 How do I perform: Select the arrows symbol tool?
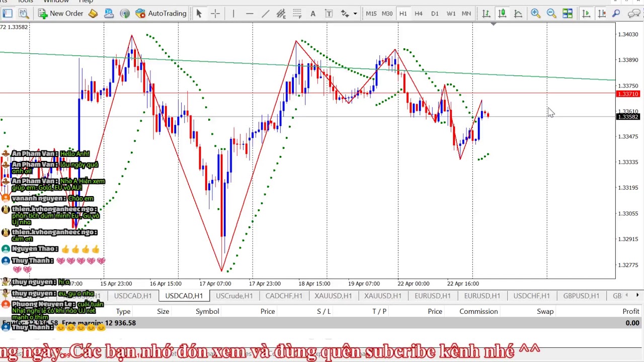[345, 14]
